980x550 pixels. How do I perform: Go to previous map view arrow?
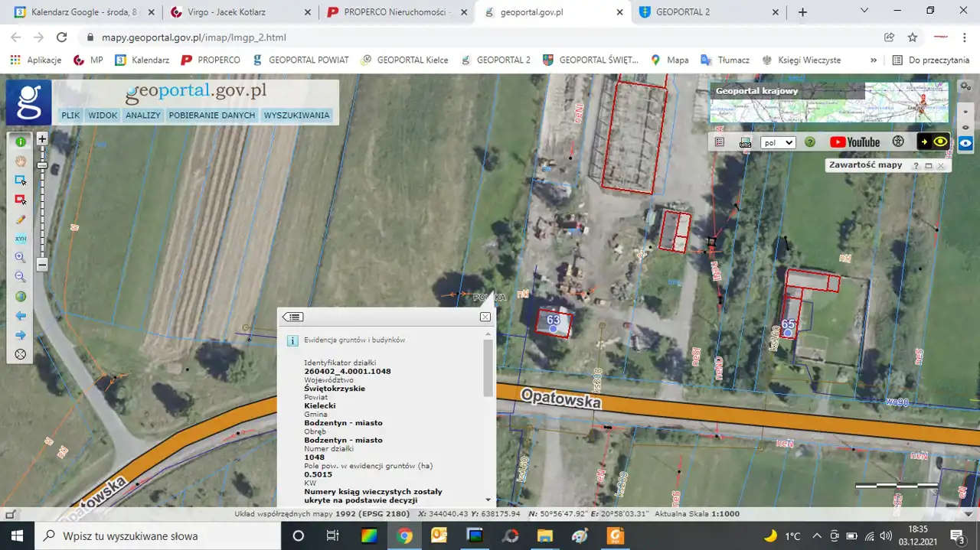[x=21, y=316]
